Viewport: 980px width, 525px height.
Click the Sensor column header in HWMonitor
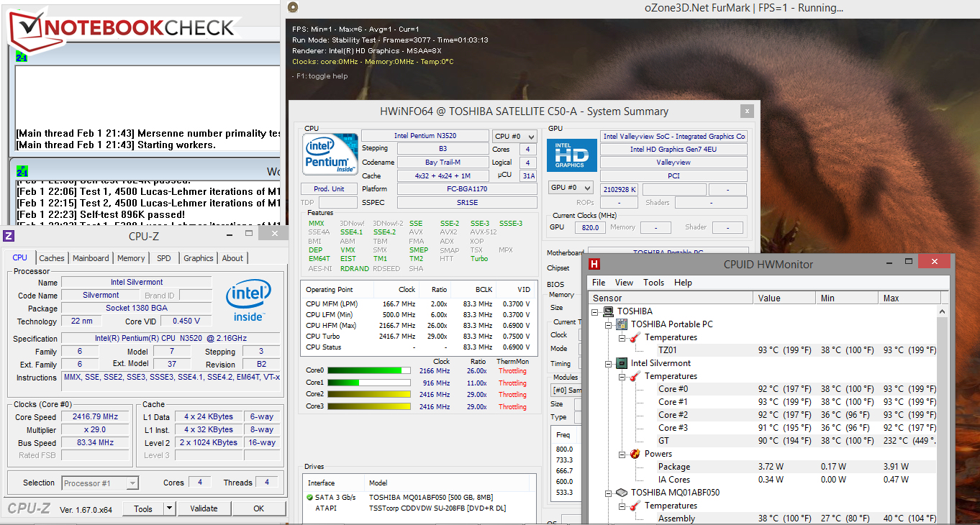pyautogui.click(x=671, y=298)
